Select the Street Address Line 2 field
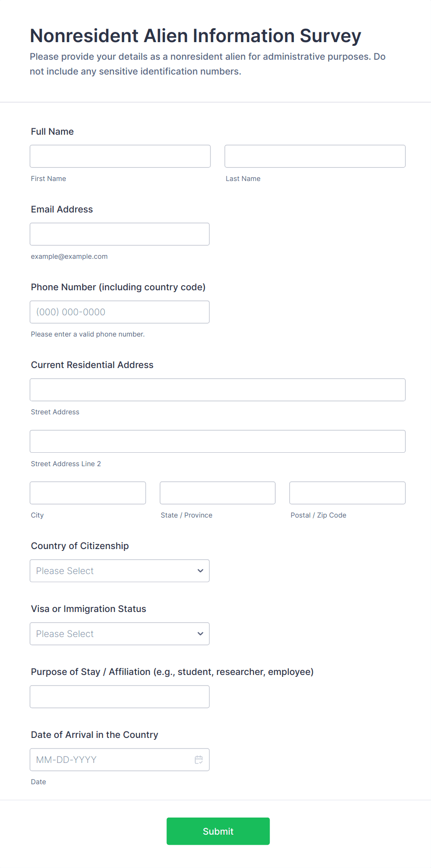The width and height of the screenshot is (431, 868). [218, 442]
